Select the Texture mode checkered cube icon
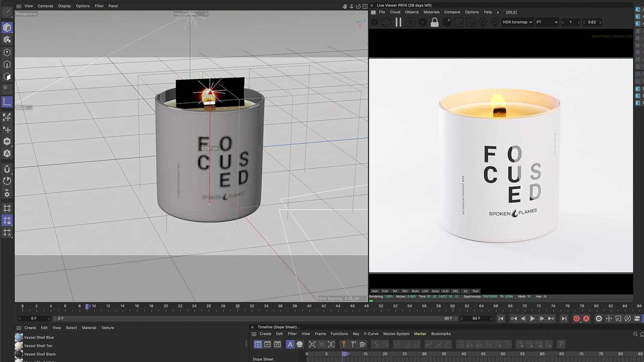Viewport: 644px width, 362px height. (7, 40)
